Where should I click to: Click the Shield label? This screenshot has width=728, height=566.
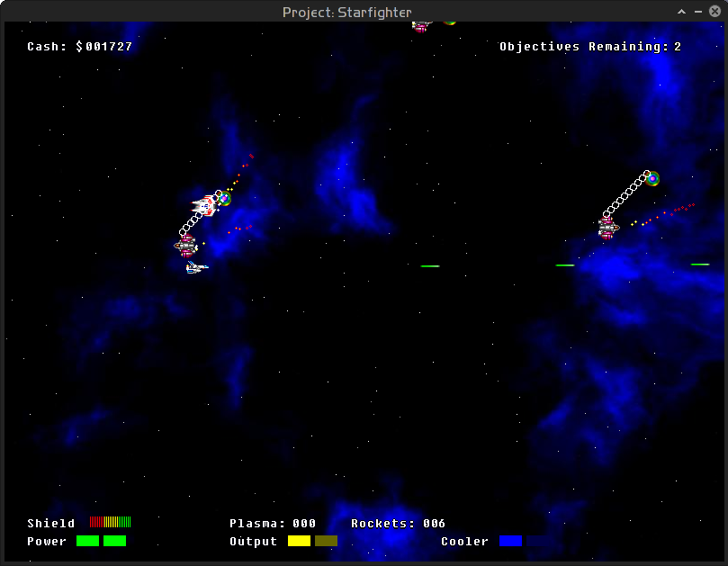coord(51,524)
